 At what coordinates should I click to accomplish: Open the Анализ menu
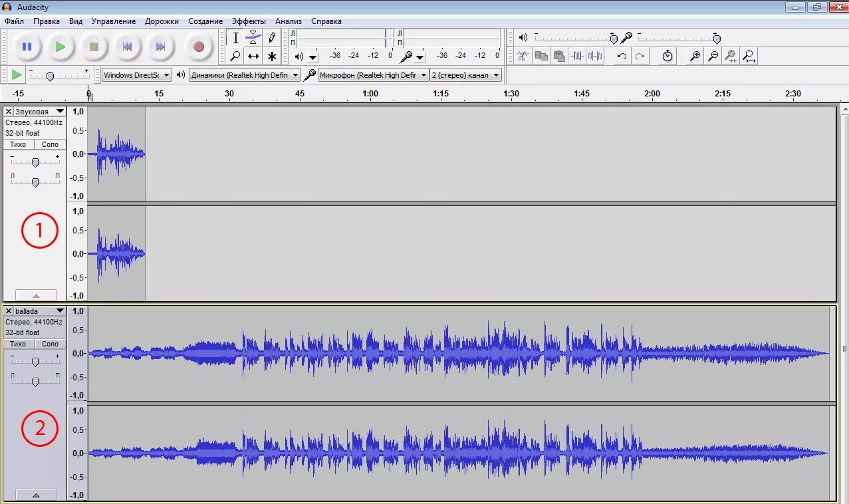pos(288,21)
